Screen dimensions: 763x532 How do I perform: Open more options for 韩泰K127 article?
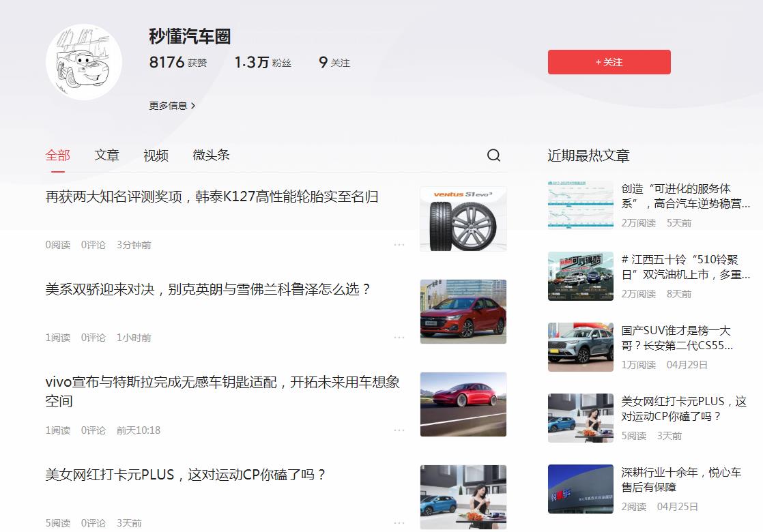click(x=399, y=245)
